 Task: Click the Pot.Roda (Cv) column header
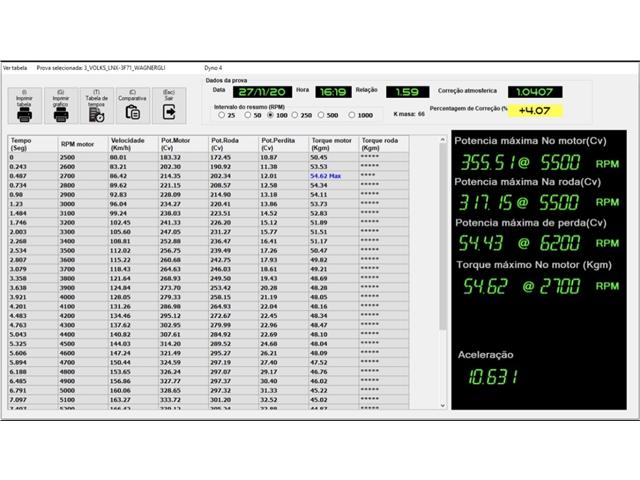pyautogui.click(x=233, y=144)
